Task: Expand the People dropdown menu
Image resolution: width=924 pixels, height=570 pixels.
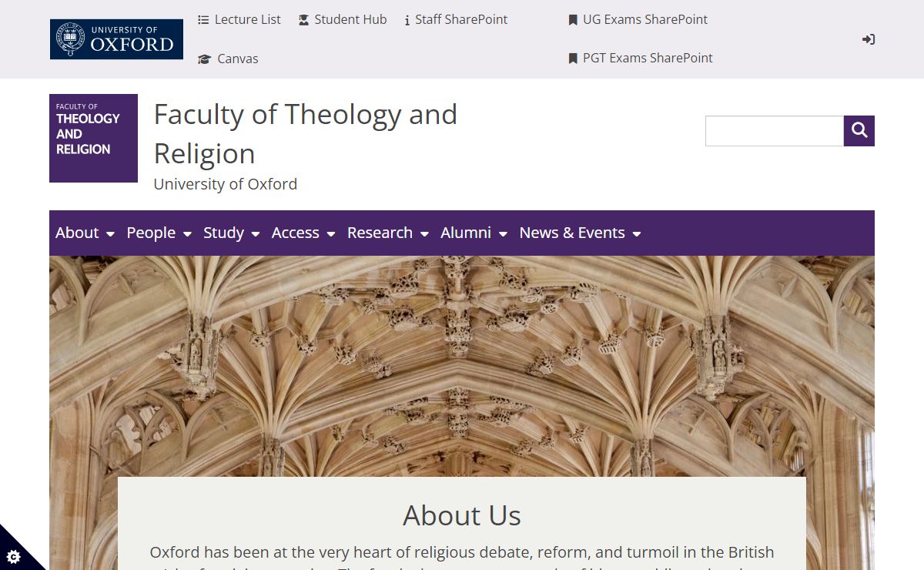Action: pos(159,233)
